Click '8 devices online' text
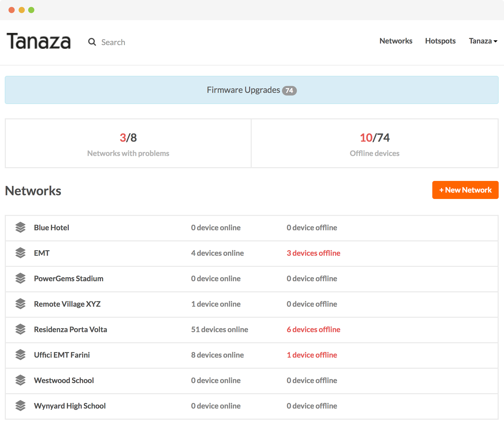The image size is (504, 425). 217,355
